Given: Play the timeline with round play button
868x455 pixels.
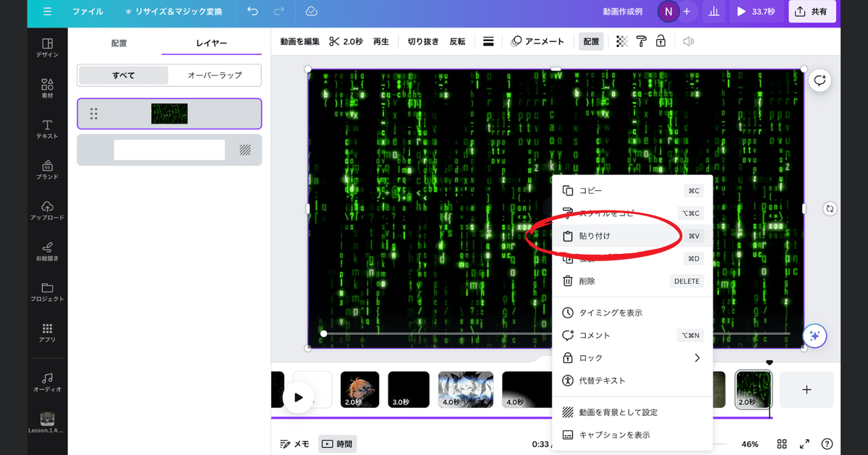Looking at the screenshot, I should tap(298, 397).
